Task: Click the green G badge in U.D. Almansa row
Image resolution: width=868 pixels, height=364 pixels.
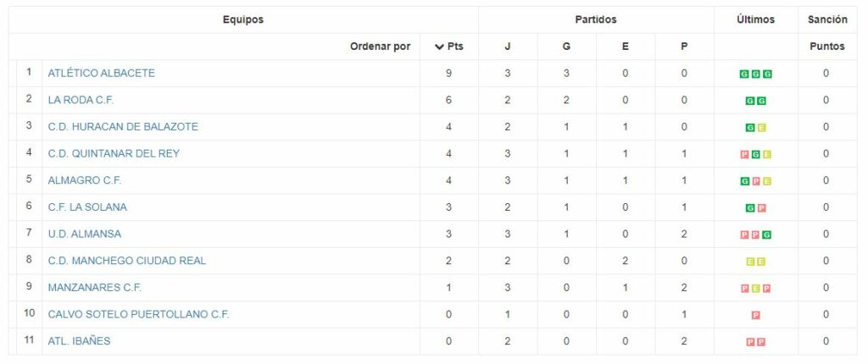Action: coord(766,234)
